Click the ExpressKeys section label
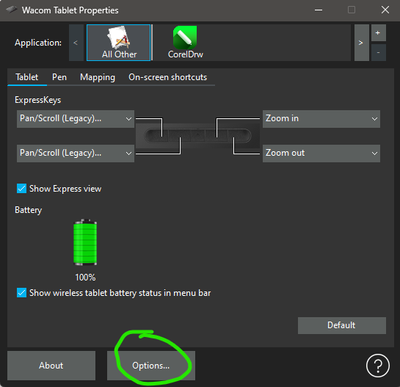This screenshot has width=400, height=387. 38,100
